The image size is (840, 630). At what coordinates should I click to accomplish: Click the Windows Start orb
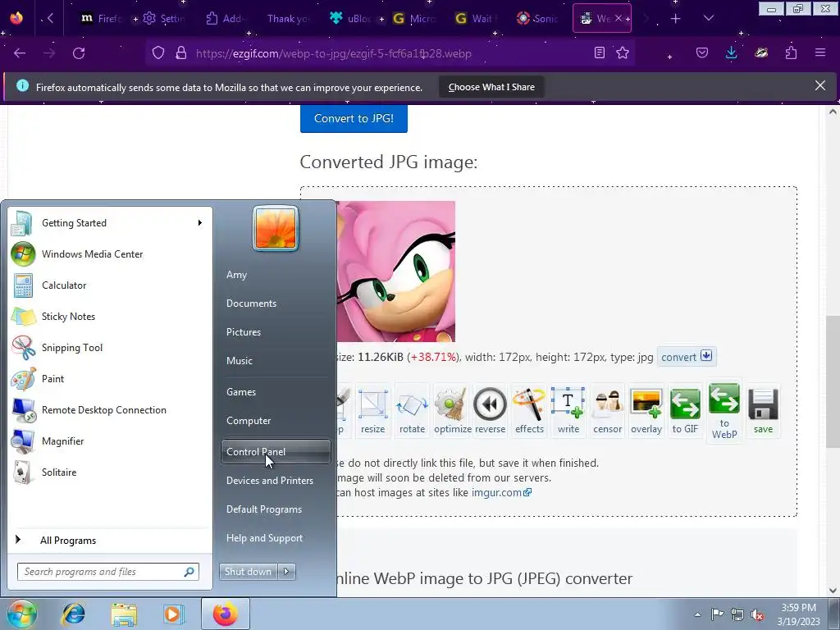(x=22, y=614)
